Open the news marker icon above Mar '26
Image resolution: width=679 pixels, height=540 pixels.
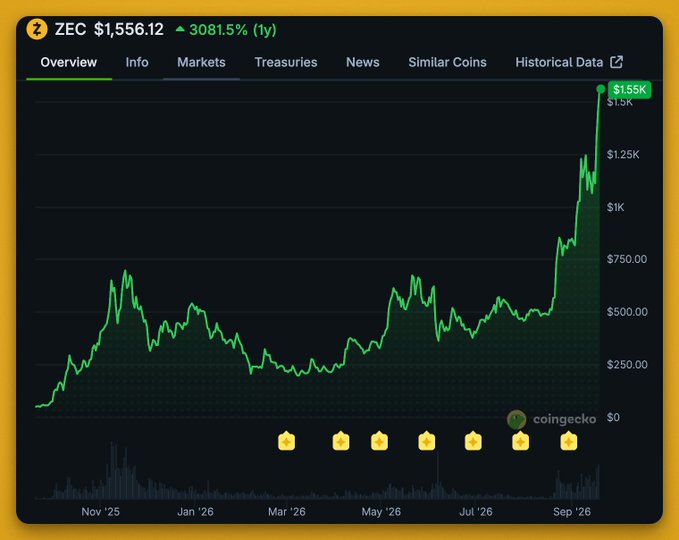(286, 441)
